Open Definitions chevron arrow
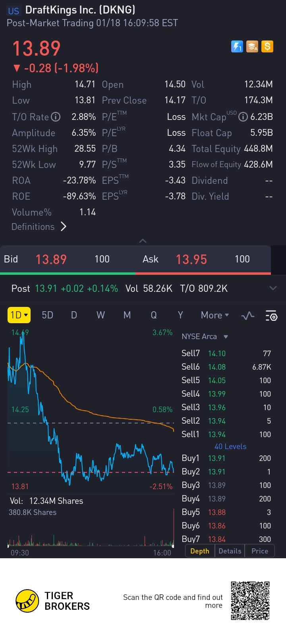The width and height of the screenshot is (286, 644). tap(64, 227)
